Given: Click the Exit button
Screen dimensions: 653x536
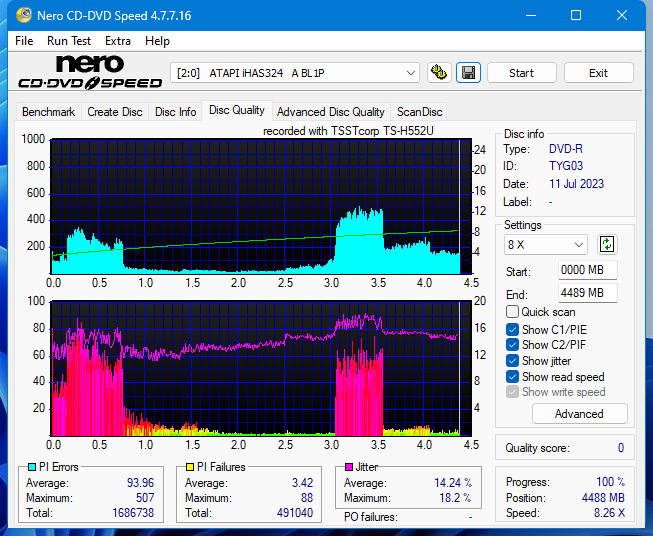Looking at the screenshot, I should click(x=598, y=73).
